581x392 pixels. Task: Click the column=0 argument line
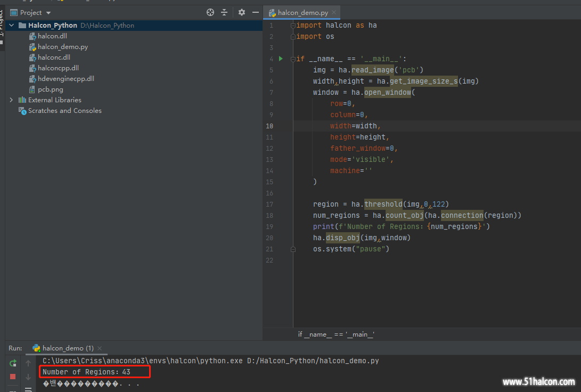pyautogui.click(x=349, y=115)
